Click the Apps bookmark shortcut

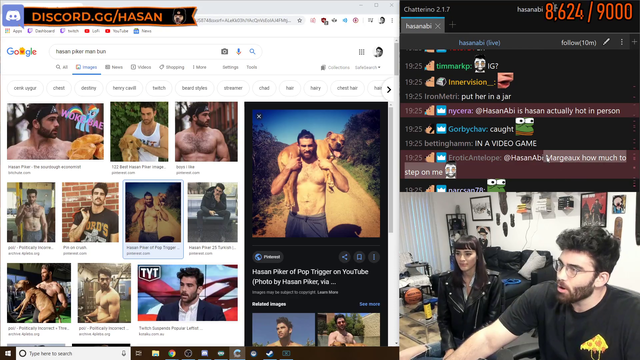pos(13,31)
